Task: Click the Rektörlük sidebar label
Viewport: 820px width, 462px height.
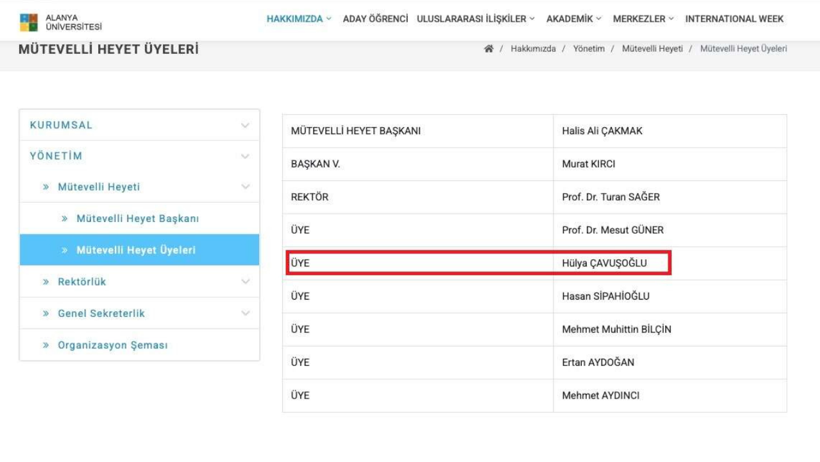Action: (x=82, y=281)
